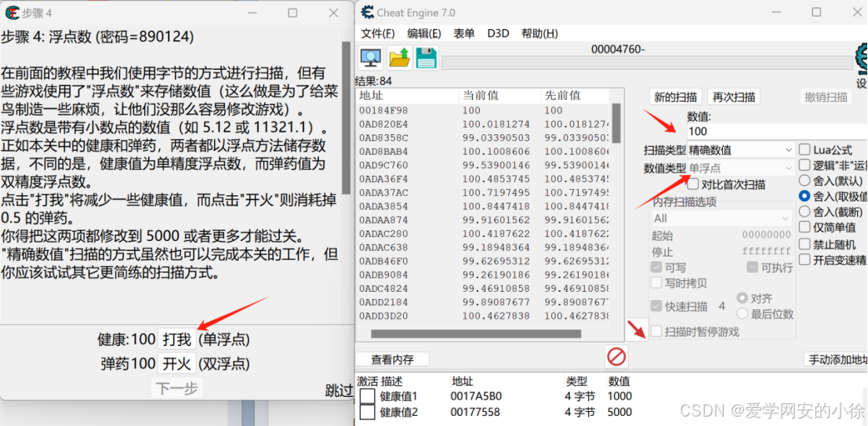Open the 表单 menu
The image size is (868, 426).
pyautogui.click(x=464, y=33)
